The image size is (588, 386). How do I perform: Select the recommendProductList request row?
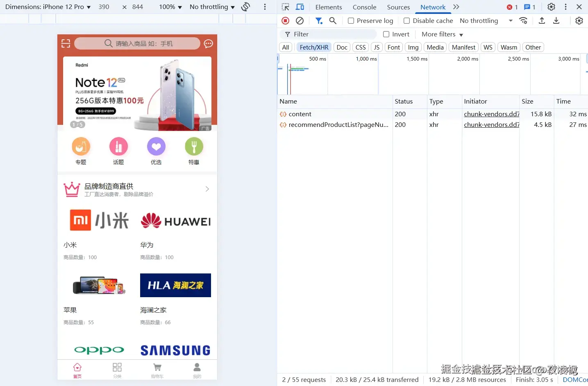click(432, 125)
